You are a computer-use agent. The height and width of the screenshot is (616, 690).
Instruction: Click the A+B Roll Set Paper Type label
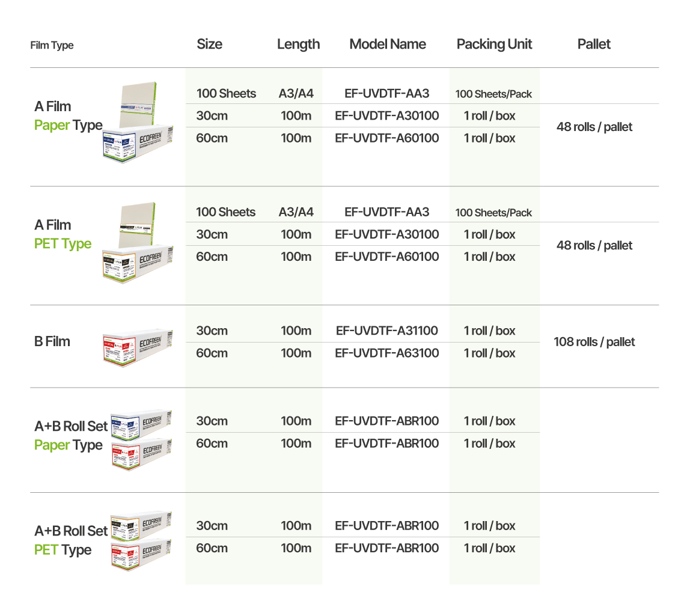(71, 436)
